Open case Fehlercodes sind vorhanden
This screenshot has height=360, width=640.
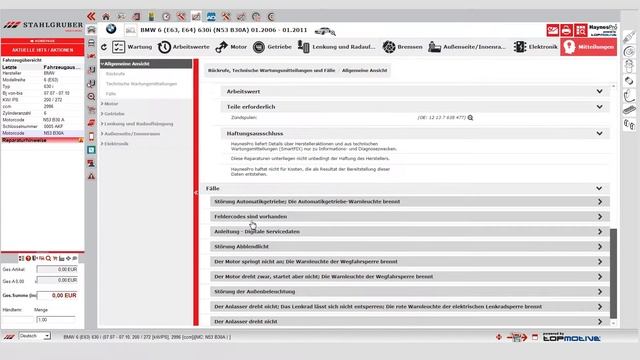pos(410,216)
